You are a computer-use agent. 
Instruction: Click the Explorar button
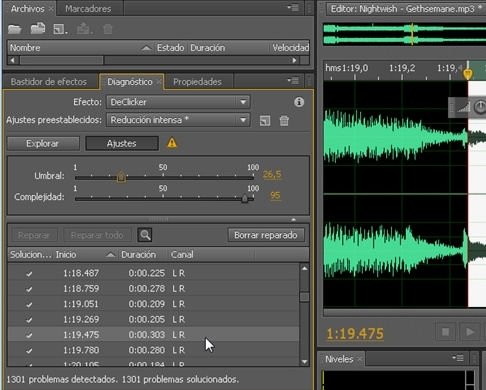[x=43, y=144]
